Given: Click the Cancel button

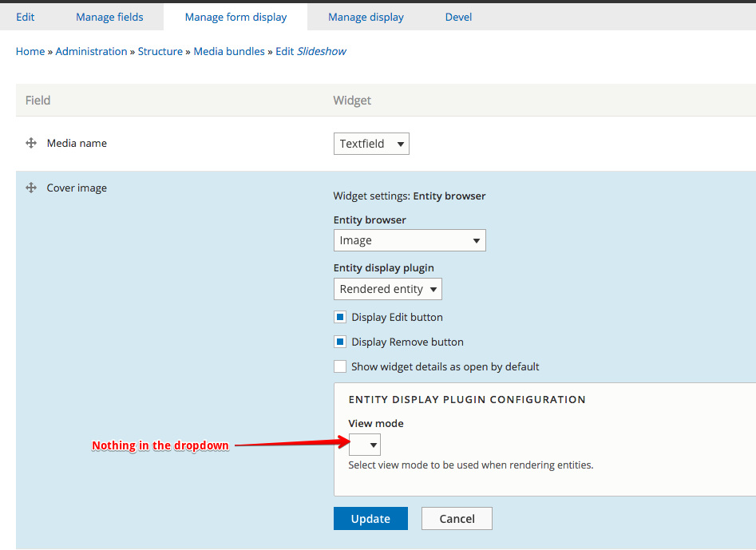Looking at the screenshot, I should (457, 519).
